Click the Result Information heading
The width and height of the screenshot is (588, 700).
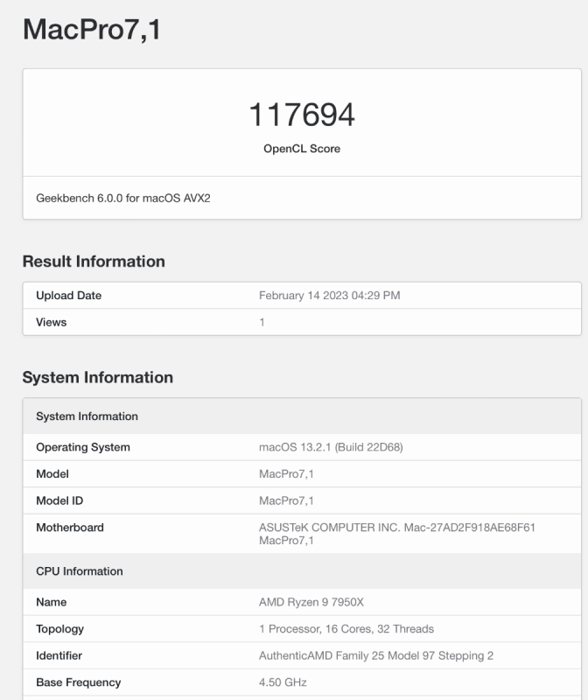(94, 262)
